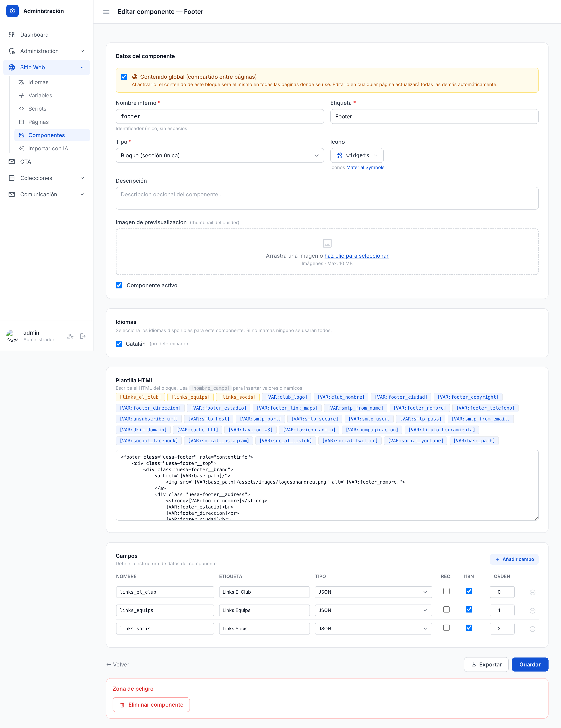The image size is (561, 728).
Task: Collapse the Sitio Web sidebar section
Action: [x=46, y=67]
